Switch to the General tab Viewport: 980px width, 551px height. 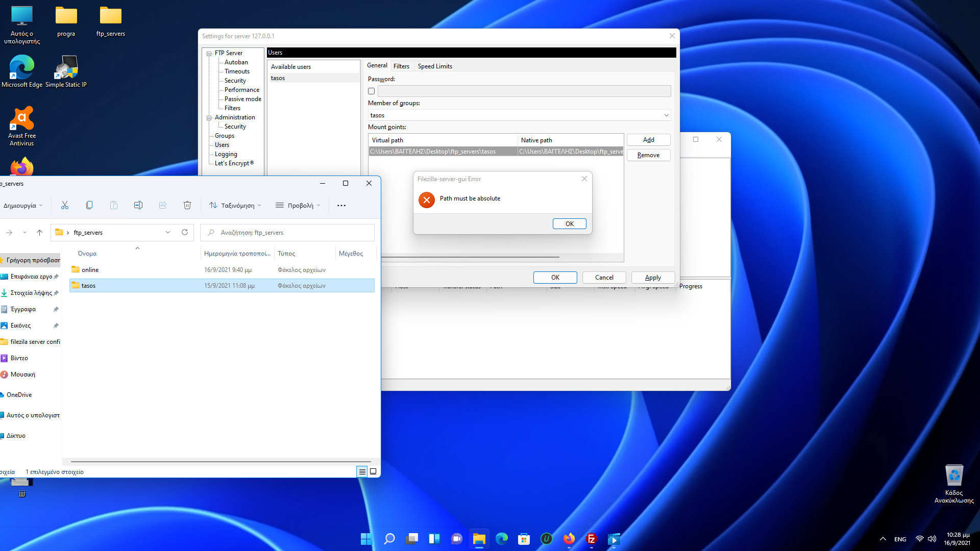(377, 65)
